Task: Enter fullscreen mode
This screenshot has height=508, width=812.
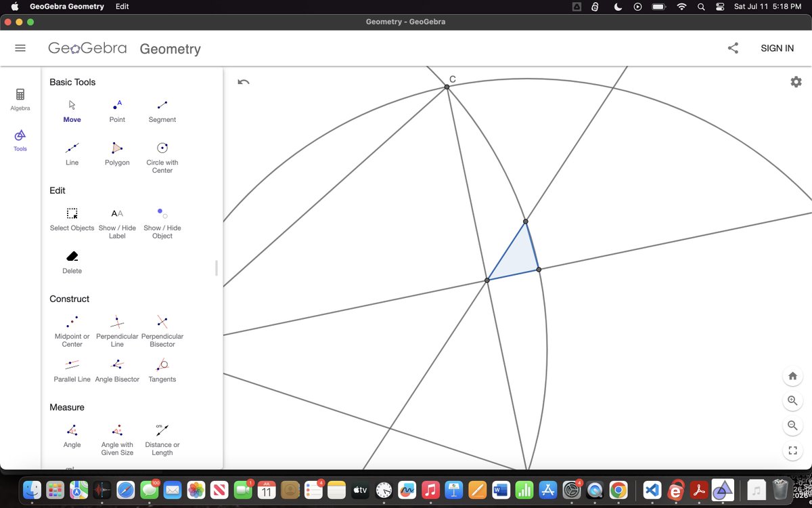Action: point(792,450)
